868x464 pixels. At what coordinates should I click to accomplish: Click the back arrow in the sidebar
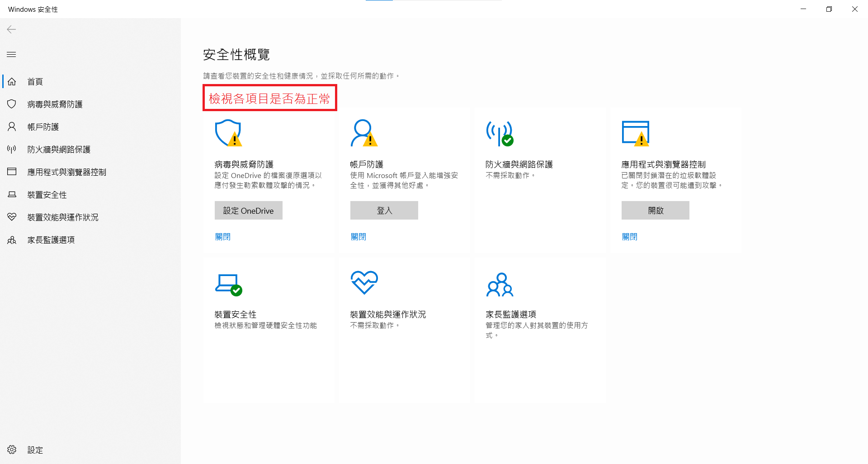click(12, 29)
